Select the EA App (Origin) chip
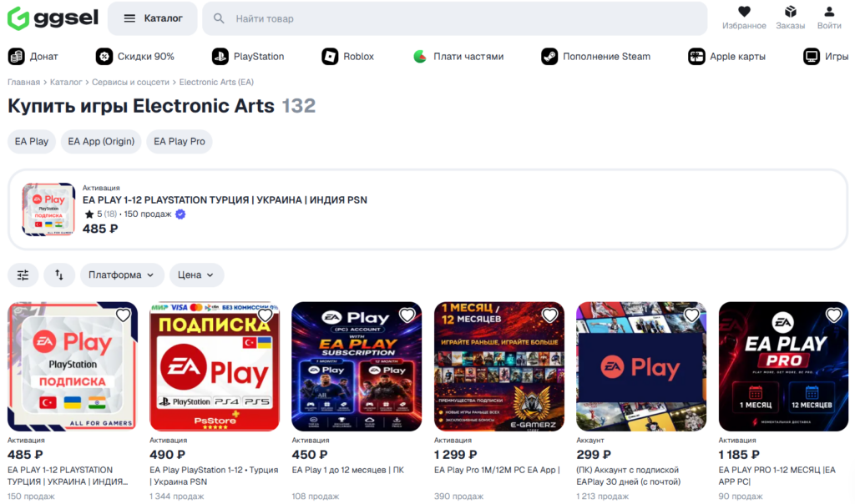Viewport: 855px width, 504px height. (x=101, y=142)
